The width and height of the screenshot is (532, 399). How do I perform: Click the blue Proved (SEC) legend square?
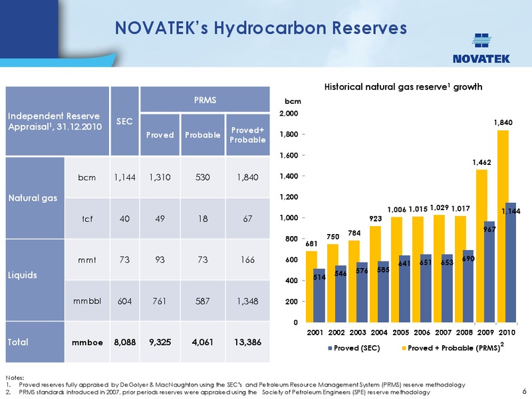pyautogui.click(x=330, y=348)
